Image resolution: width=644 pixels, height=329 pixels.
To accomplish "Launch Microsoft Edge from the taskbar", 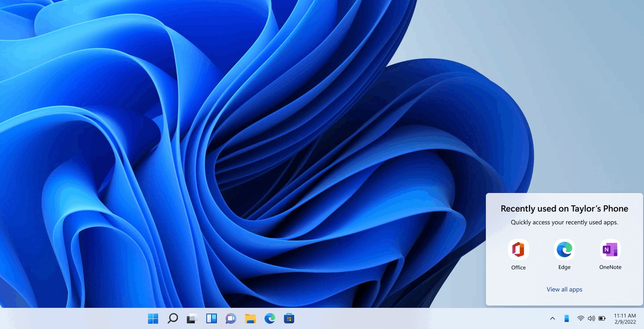I will pos(269,318).
